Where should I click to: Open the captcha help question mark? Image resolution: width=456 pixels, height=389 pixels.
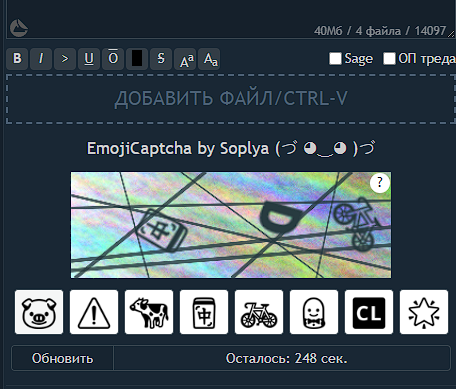pyautogui.click(x=380, y=183)
